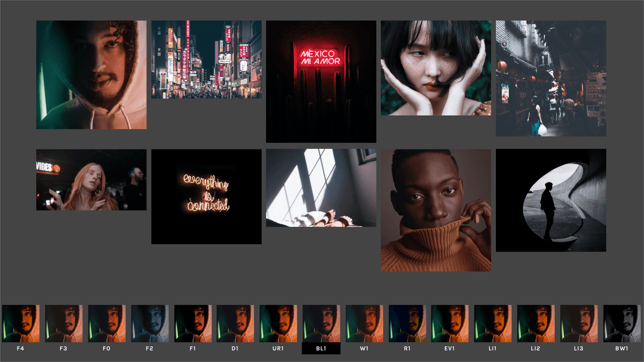The width and height of the screenshot is (644, 362).
Task: Click the D1 filter label text
Action: coord(235,349)
